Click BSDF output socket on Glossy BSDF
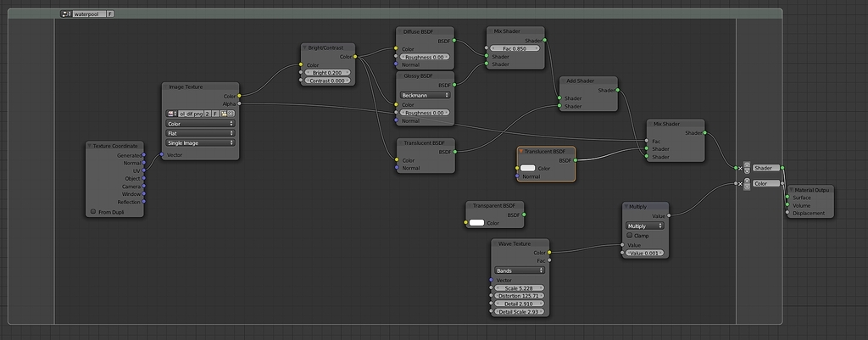 tap(454, 85)
